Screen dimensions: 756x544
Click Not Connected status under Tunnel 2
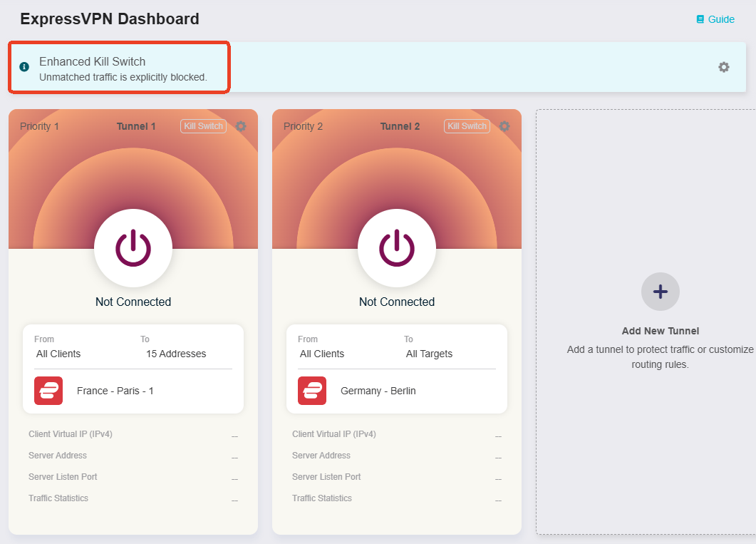click(x=397, y=302)
